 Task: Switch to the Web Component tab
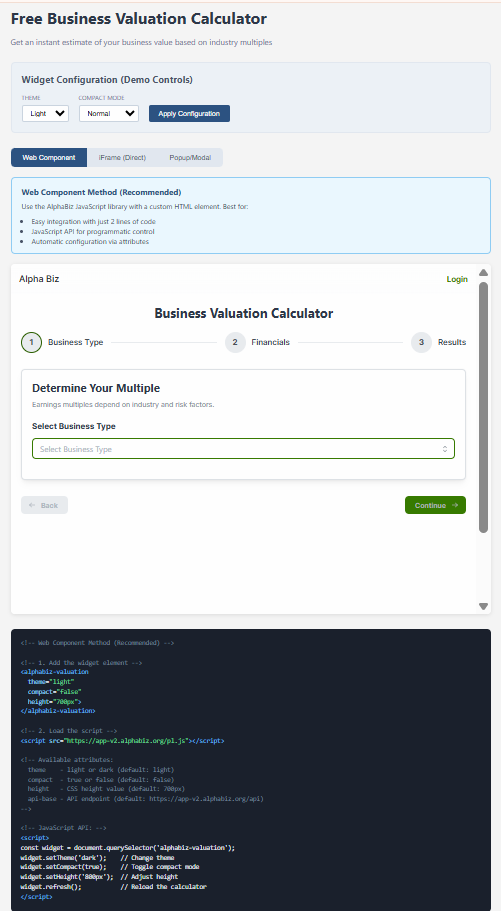[x=49, y=157]
